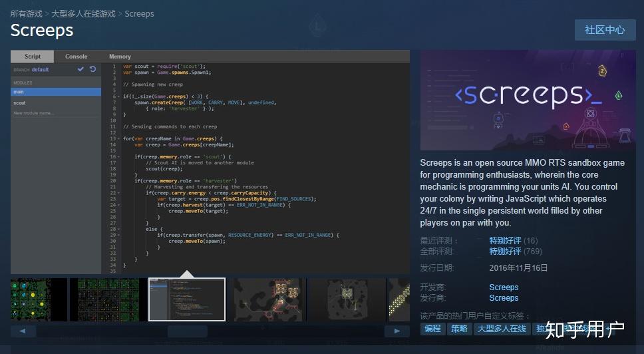Collapse code fold arrow at line 16
The image size is (644, 354).
click(120, 157)
